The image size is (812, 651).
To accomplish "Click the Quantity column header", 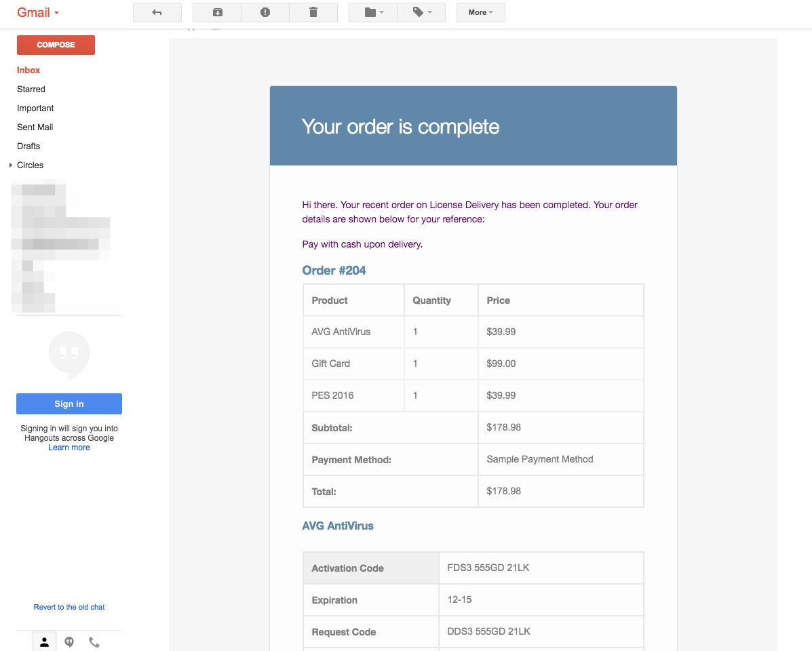I will [x=441, y=300].
